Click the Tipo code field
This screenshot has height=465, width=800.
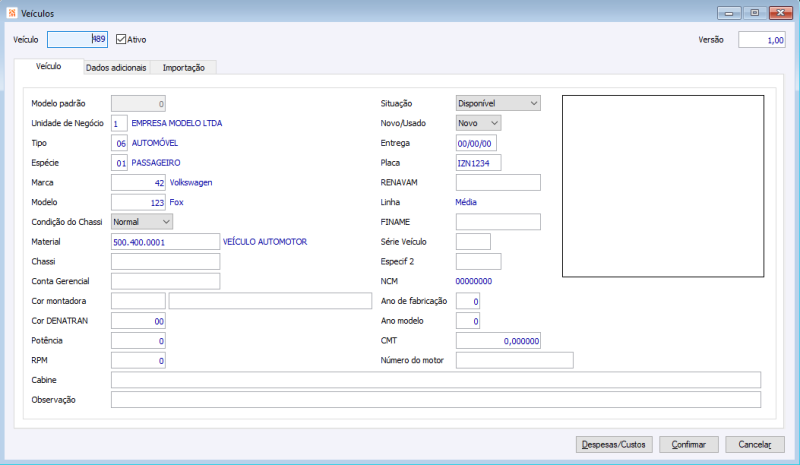click(x=119, y=143)
